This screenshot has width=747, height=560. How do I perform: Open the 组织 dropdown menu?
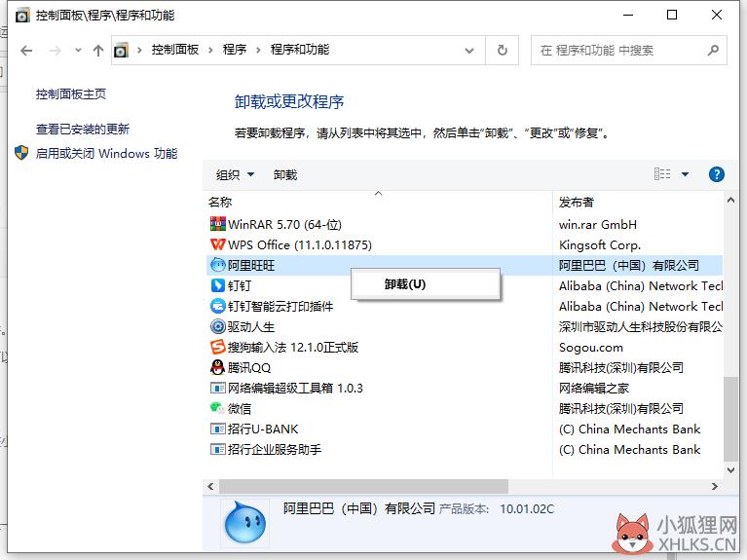(x=235, y=175)
